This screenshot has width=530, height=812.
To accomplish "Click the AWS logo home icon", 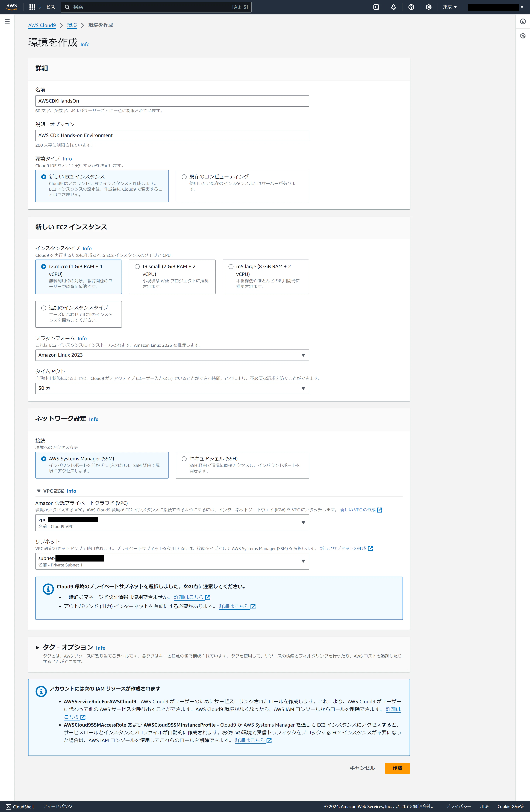I will [12, 7].
